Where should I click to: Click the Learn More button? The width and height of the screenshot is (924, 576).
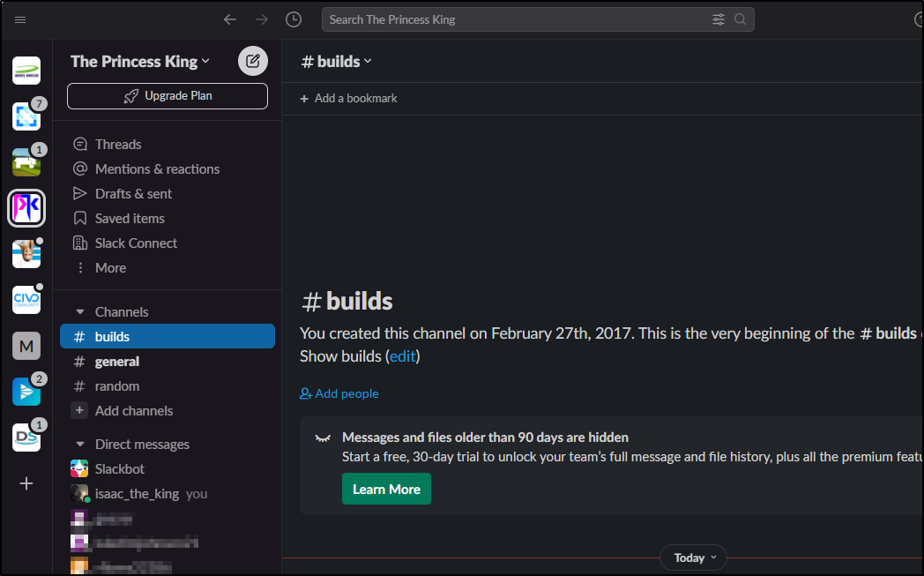point(386,489)
